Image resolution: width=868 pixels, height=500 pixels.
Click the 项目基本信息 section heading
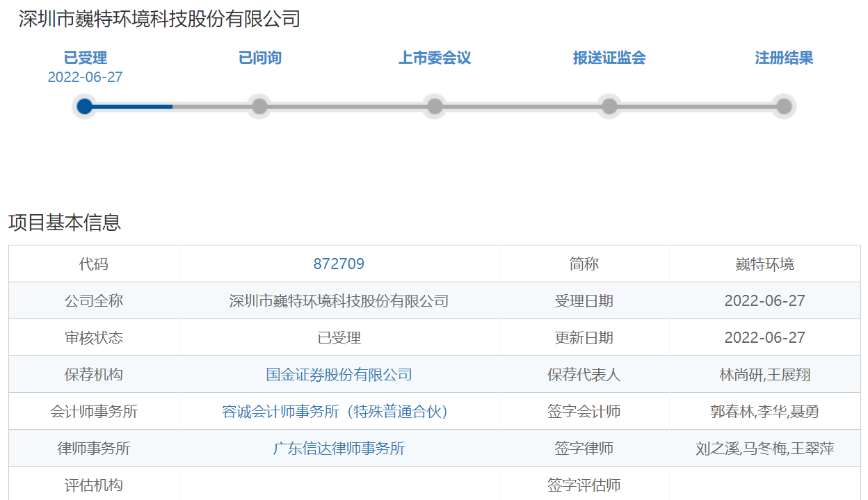pyautogui.click(x=65, y=223)
